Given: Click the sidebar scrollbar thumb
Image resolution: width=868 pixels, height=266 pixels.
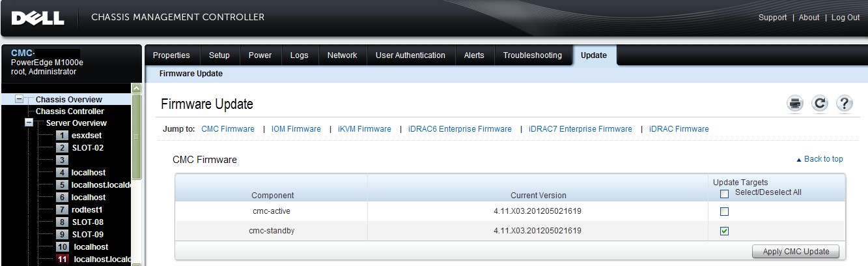Looking at the screenshot, I should pyautogui.click(x=136, y=136).
